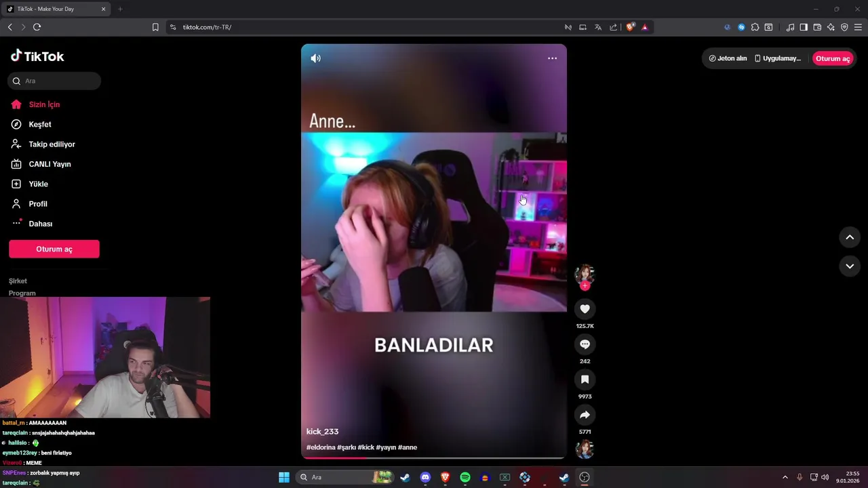Open site settings icon beside the URL

(x=173, y=27)
